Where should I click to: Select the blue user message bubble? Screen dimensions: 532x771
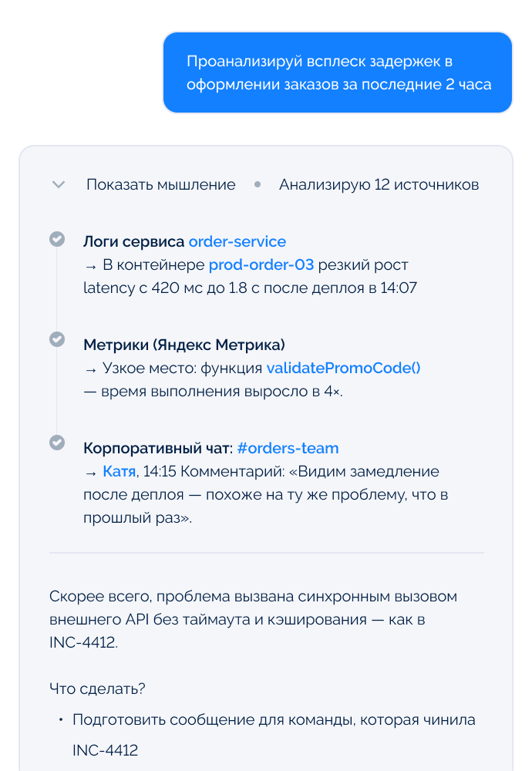pos(338,72)
